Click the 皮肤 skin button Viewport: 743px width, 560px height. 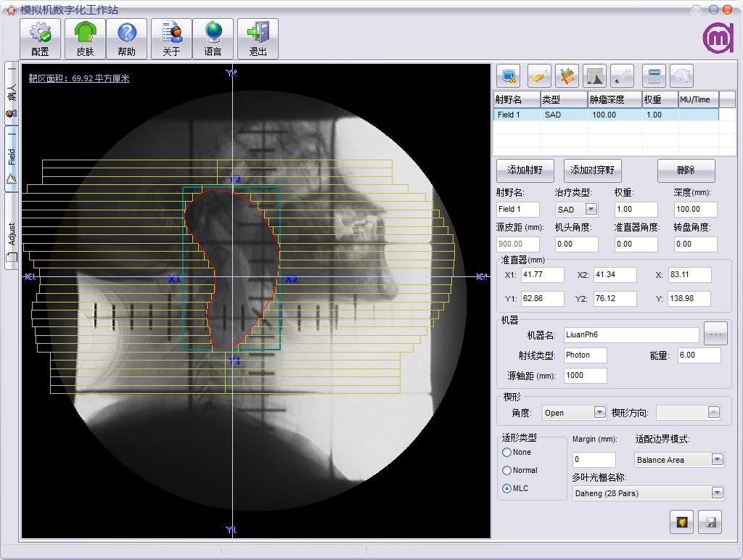tap(86, 39)
